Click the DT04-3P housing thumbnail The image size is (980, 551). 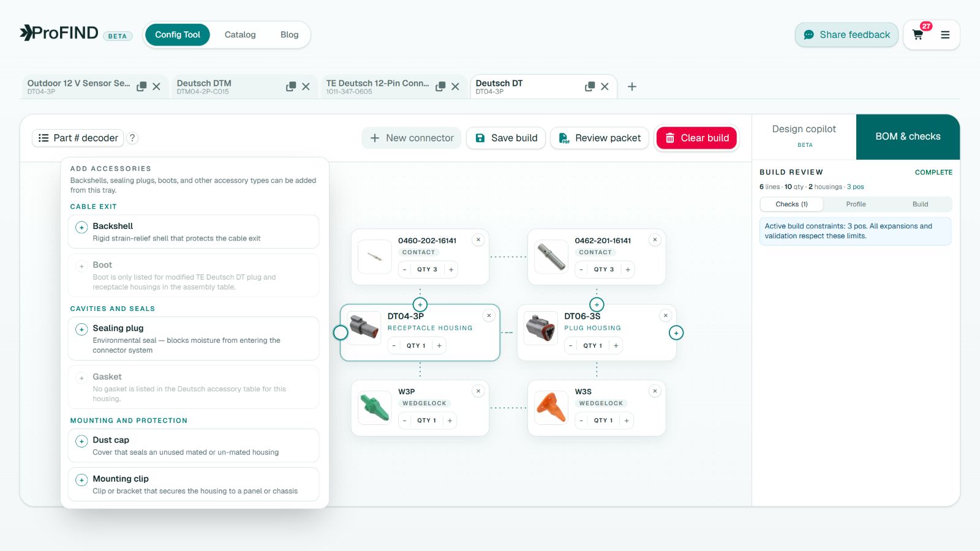point(364,328)
